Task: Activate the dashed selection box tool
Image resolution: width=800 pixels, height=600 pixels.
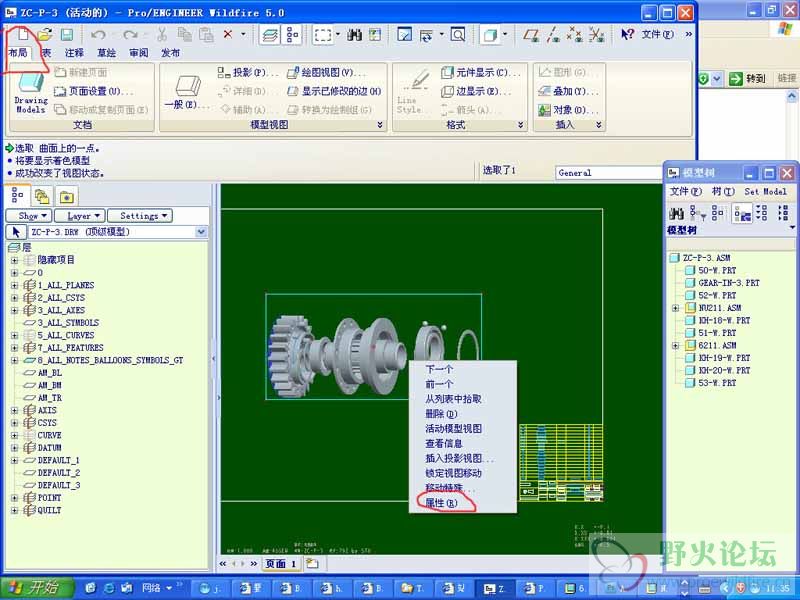Action: click(x=323, y=35)
